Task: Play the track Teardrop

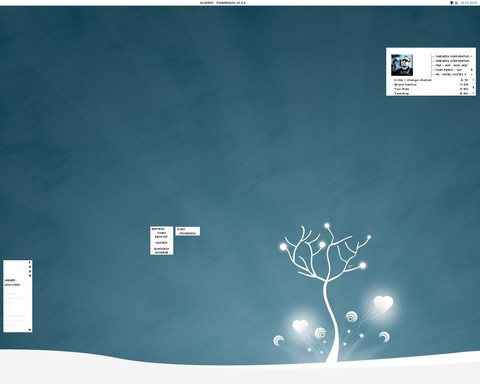Action: (402, 93)
